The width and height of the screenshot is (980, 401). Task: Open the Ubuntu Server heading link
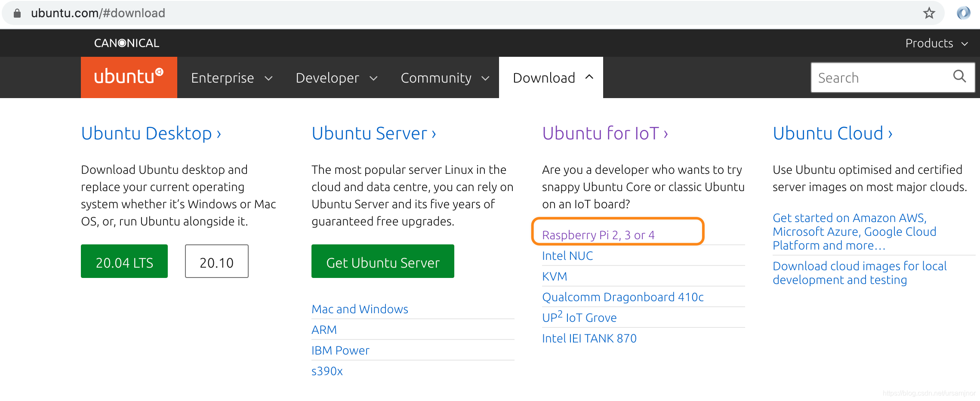click(374, 133)
